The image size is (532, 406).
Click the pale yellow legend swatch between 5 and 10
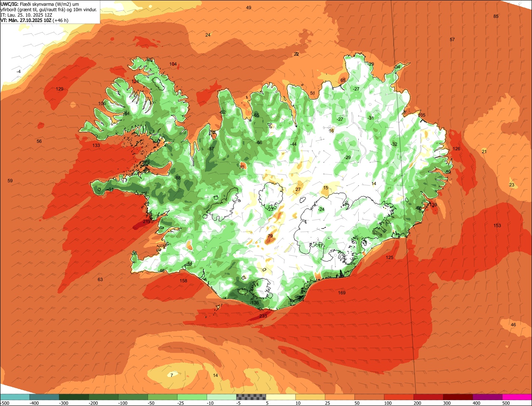pos(281,397)
